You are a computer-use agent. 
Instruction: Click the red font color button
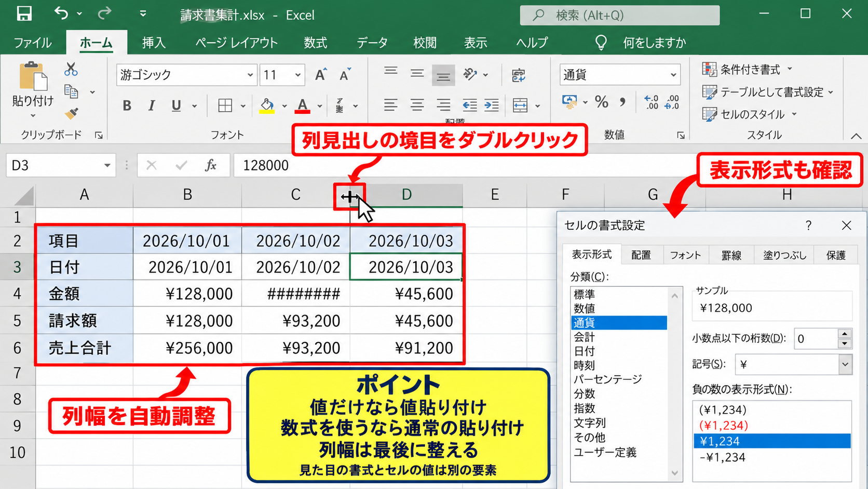[303, 105]
